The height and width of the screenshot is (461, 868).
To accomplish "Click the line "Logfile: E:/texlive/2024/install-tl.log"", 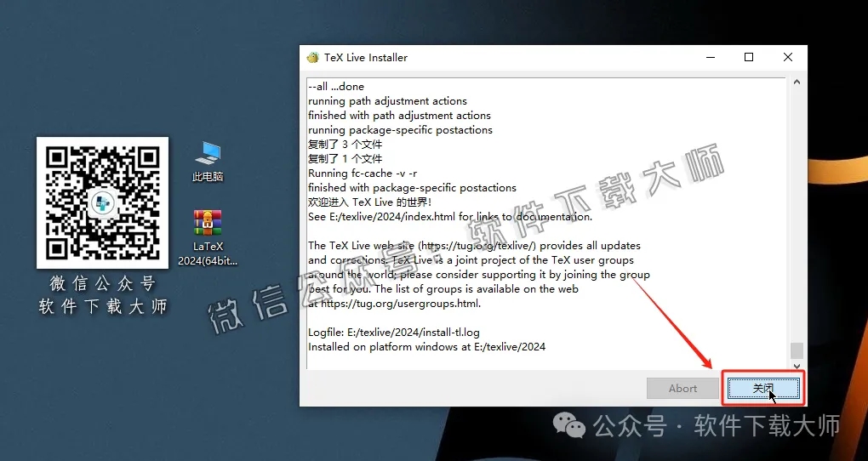I will point(394,333).
